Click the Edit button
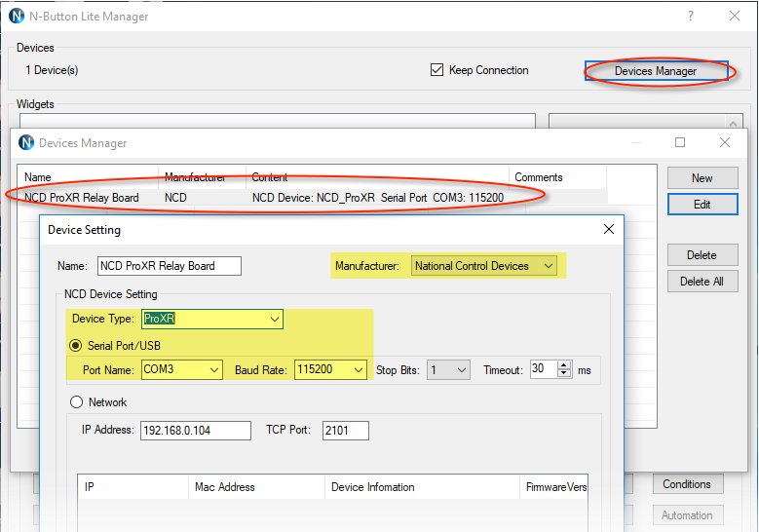 (702, 205)
